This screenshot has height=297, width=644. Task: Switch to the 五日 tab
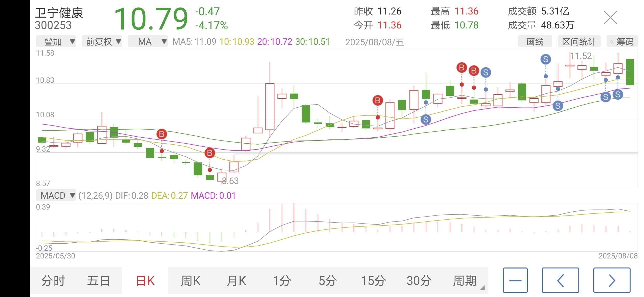[x=99, y=281]
